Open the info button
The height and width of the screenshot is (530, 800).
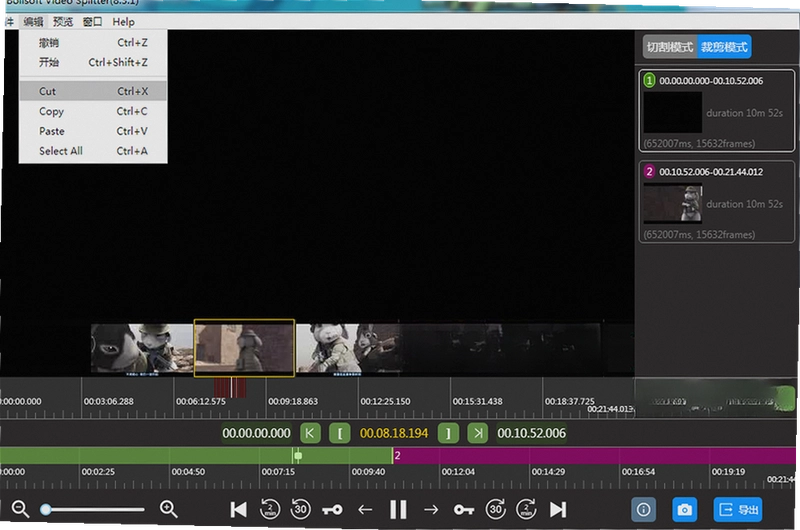pyautogui.click(x=643, y=509)
